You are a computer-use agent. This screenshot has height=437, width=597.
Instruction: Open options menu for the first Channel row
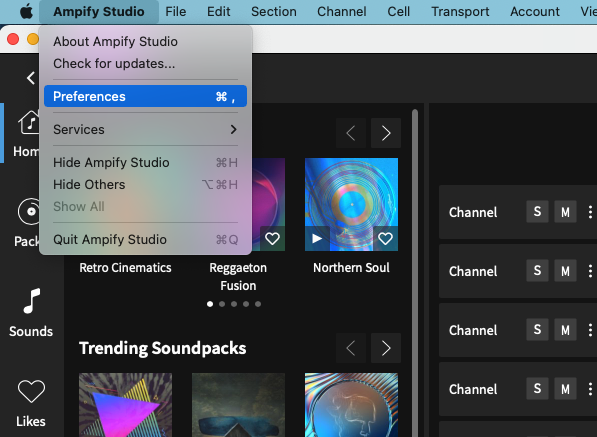[x=590, y=212]
